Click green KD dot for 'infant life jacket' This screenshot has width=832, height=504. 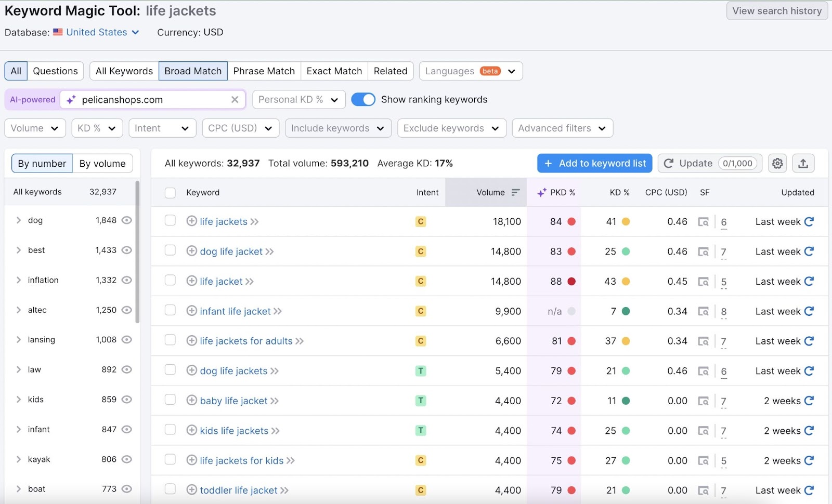(x=626, y=311)
